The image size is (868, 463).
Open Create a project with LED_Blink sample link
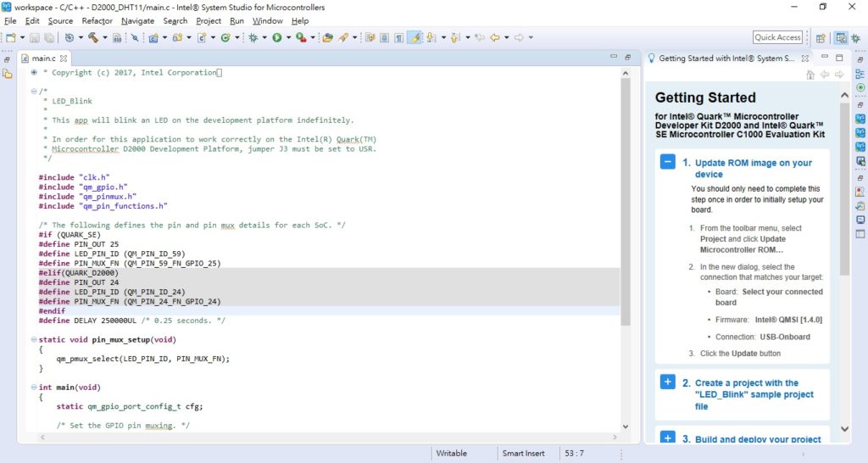pos(754,394)
